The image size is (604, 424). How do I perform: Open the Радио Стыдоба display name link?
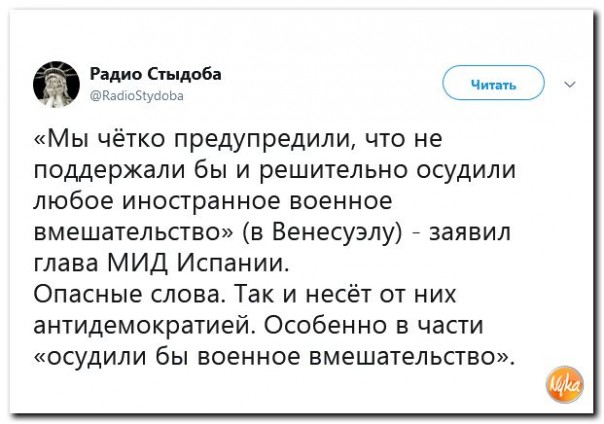[x=156, y=74]
